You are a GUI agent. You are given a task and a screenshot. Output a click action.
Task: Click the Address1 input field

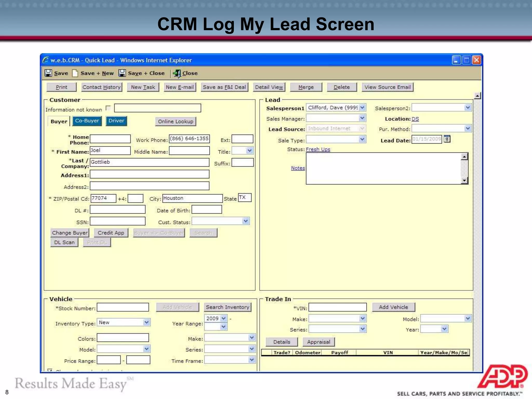pyautogui.click(x=150, y=174)
